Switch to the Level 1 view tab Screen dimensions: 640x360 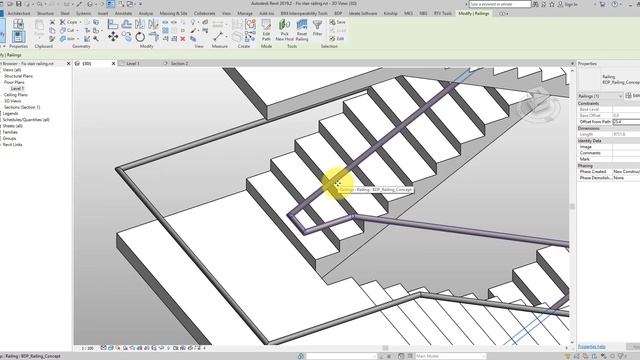[x=133, y=64]
